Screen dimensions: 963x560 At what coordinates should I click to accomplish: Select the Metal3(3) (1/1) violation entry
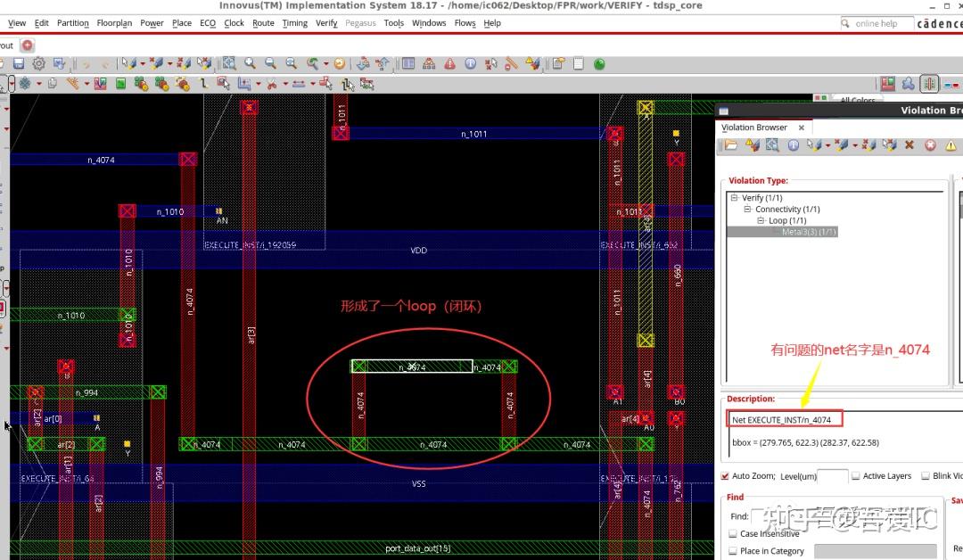click(809, 232)
